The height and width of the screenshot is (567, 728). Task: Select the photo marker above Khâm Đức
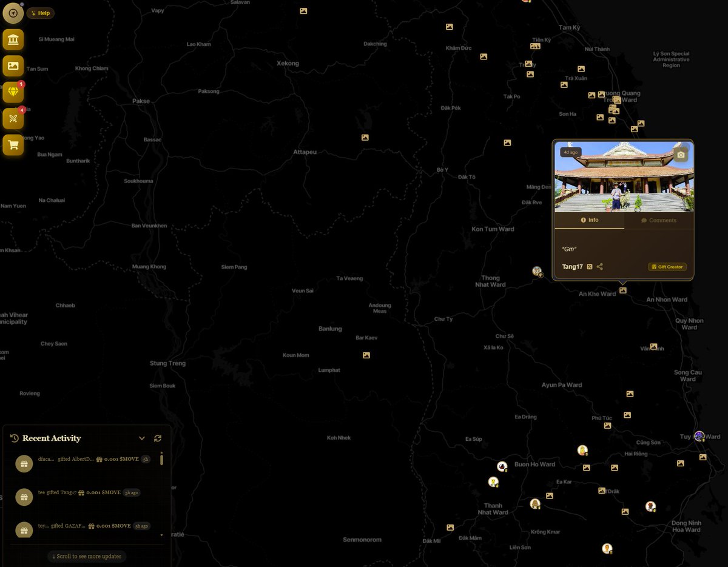coord(450,27)
